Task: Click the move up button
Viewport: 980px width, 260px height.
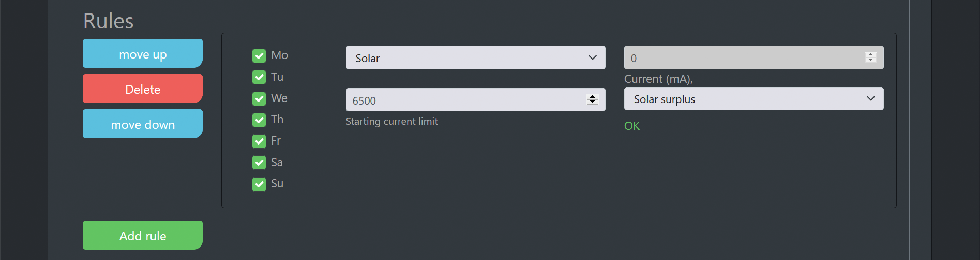Action: 143,54
